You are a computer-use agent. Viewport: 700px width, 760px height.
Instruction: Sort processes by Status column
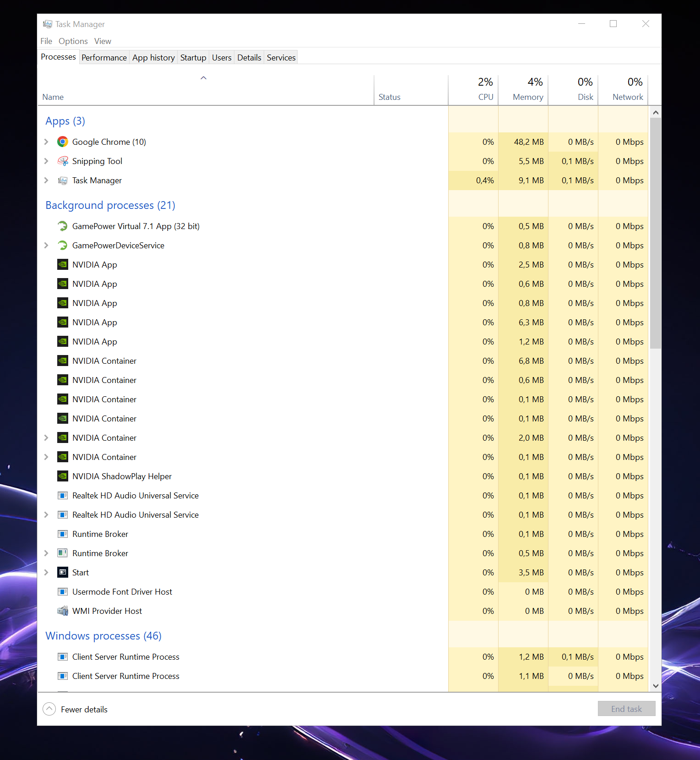[x=411, y=90]
